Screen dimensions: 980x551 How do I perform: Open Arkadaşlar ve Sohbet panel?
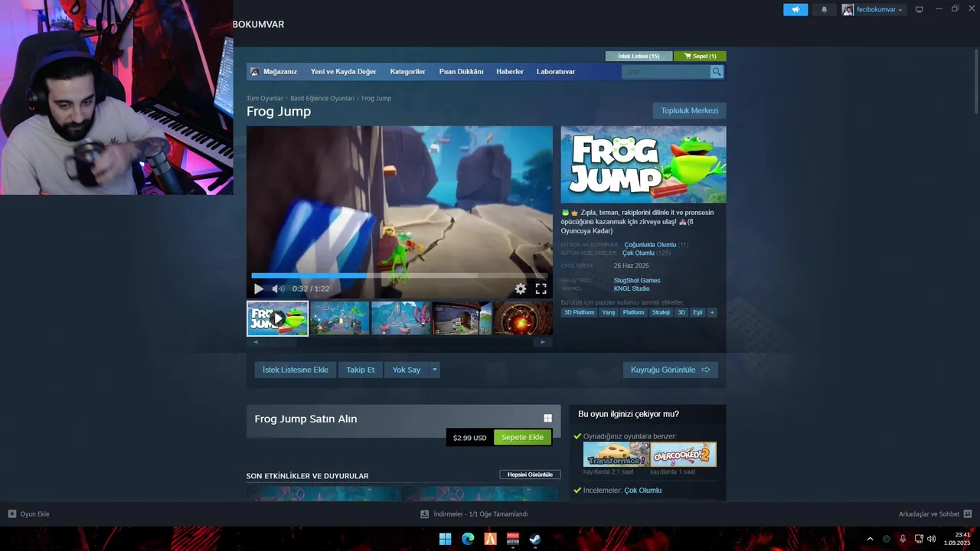935,514
